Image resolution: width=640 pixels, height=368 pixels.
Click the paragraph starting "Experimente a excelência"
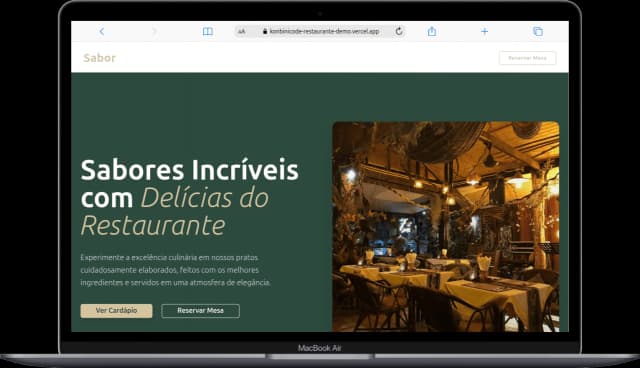point(176,270)
